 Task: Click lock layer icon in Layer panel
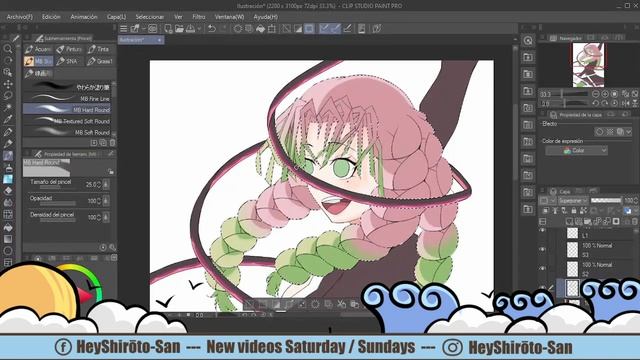point(574,211)
